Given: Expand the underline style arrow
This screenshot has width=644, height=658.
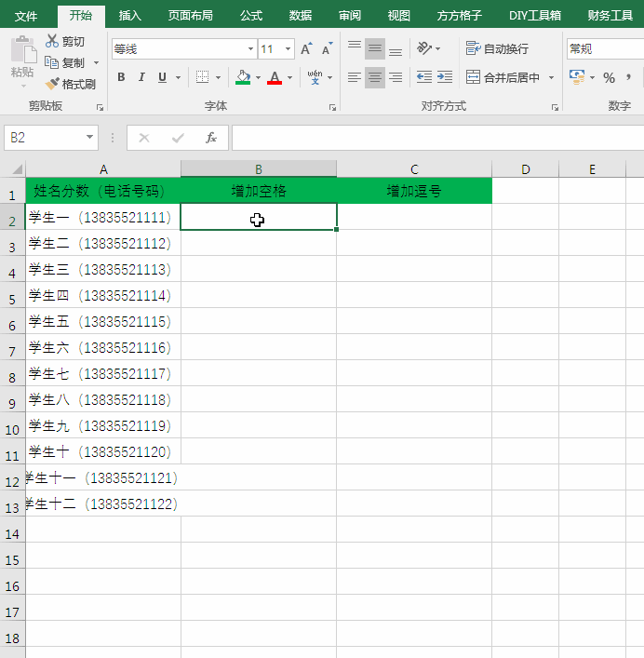Looking at the screenshot, I should (178, 77).
